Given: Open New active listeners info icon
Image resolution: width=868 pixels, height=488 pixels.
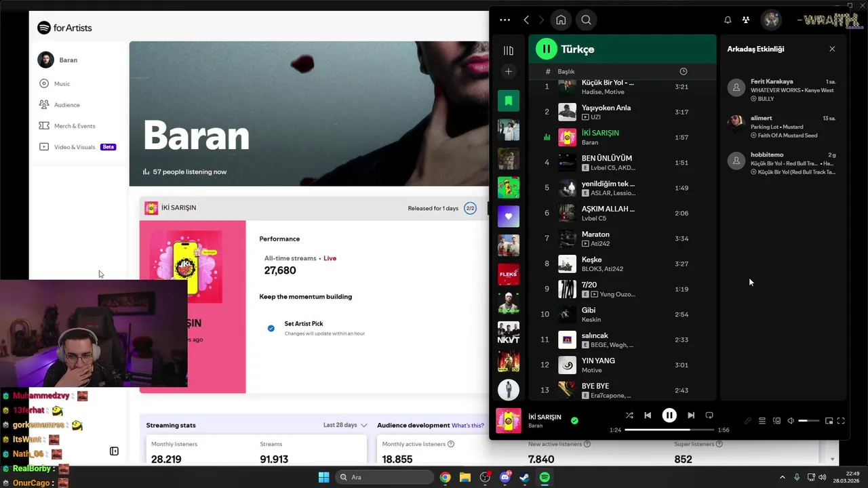Looking at the screenshot, I should click(587, 444).
